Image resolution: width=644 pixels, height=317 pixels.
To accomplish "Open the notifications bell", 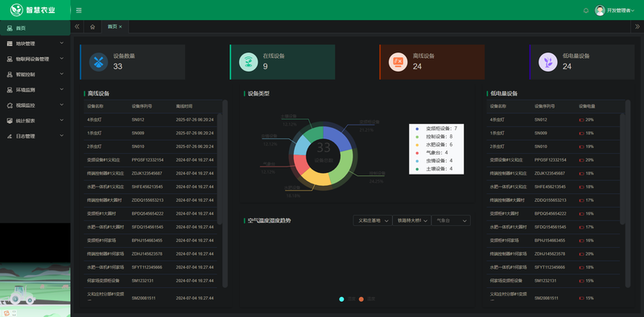I will [x=586, y=10].
